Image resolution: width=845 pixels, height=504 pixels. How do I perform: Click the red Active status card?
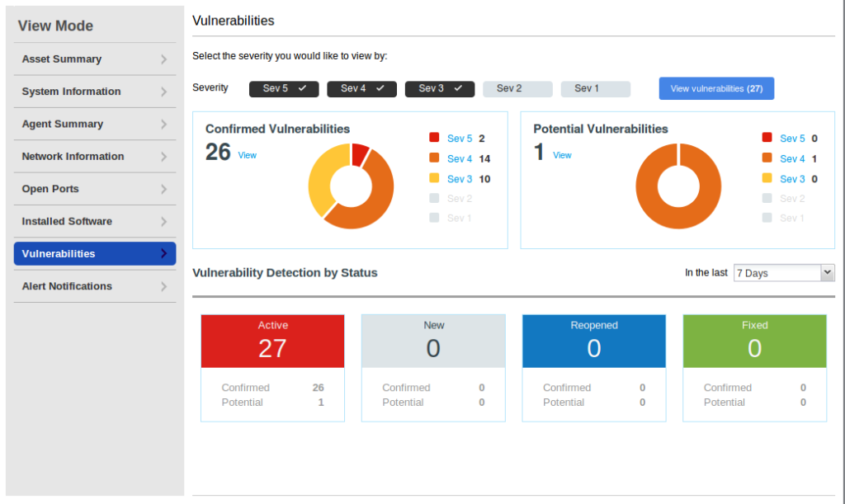pos(272,341)
